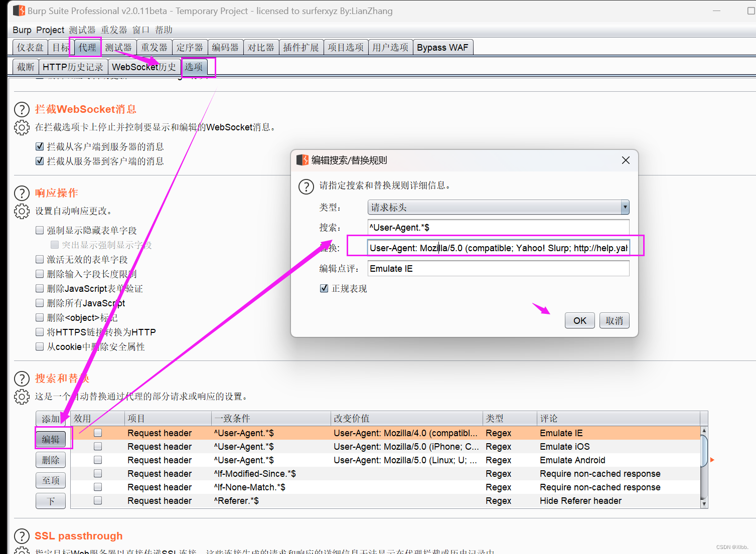The image size is (756, 554).
Task: Click OK in the rule dialog
Action: coord(580,320)
